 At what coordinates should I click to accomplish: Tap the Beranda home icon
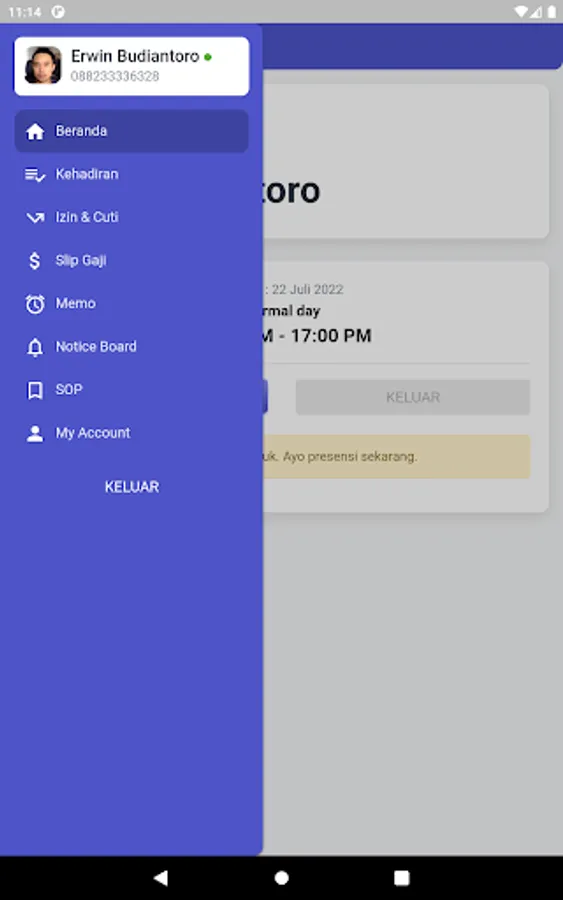[x=35, y=131]
